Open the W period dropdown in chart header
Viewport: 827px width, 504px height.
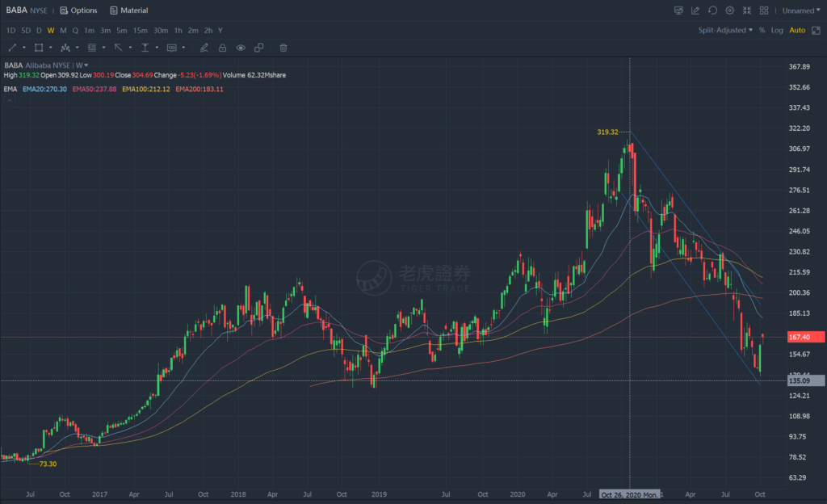click(x=82, y=65)
